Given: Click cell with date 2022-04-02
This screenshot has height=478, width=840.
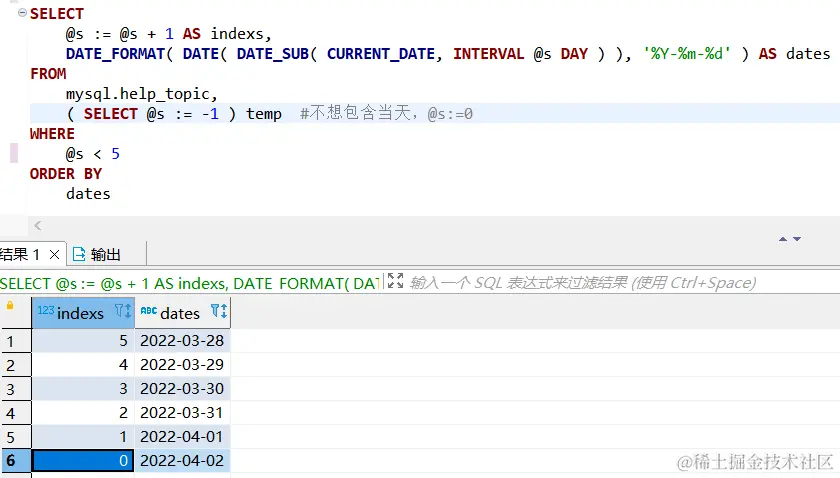Looking at the screenshot, I should click(182, 461).
